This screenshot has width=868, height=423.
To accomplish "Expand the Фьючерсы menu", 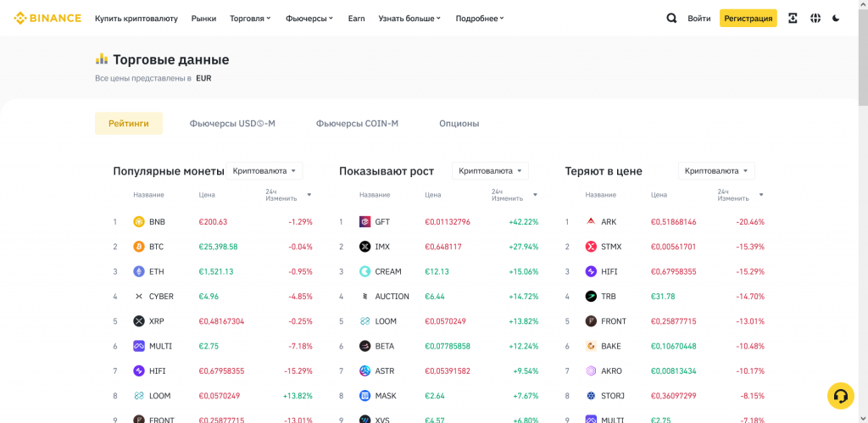I will [x=309, y=19].
